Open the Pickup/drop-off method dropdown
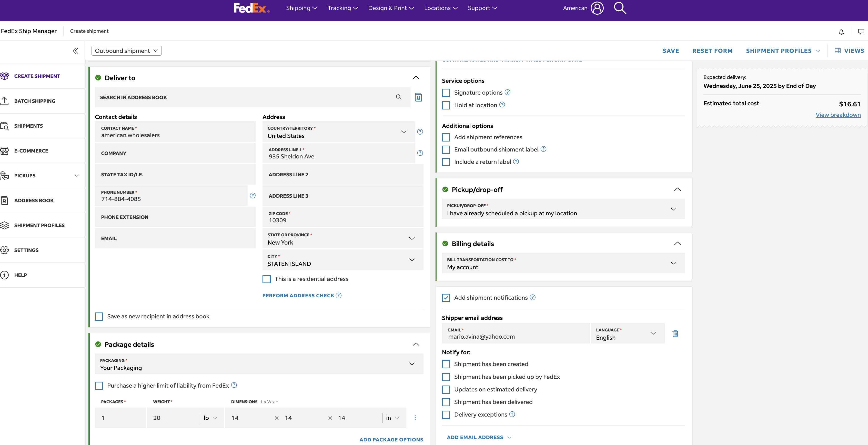This screenshot has height=445, width=868. [x=563, y=209]
